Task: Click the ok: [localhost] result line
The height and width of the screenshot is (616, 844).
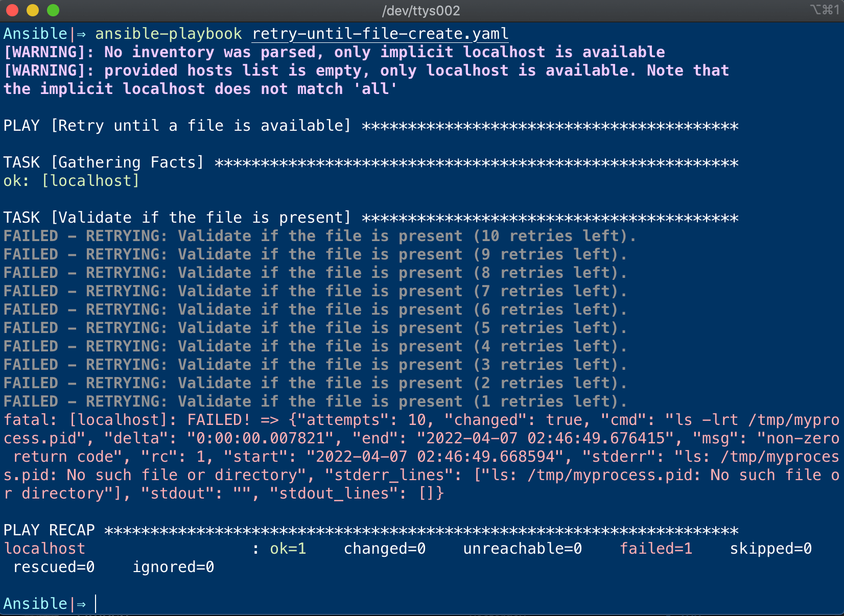Action: pyautogui.click(x=71, y=181)
